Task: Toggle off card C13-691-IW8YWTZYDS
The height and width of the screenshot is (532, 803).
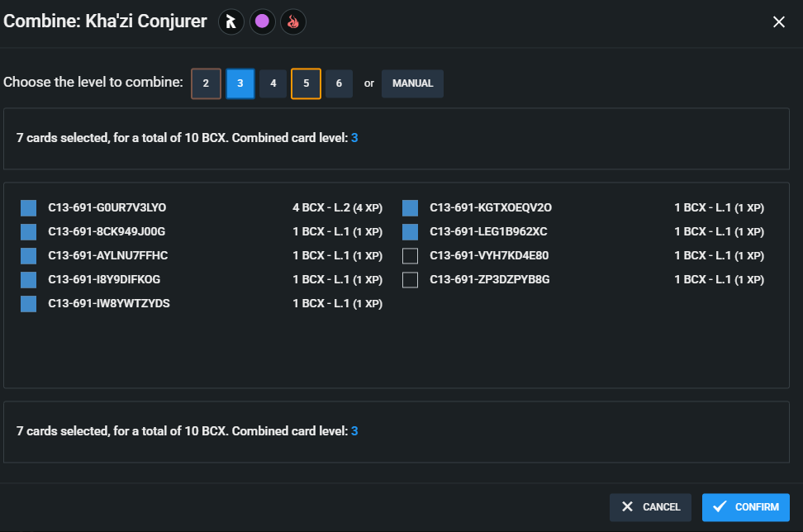Action: (29, 304)
